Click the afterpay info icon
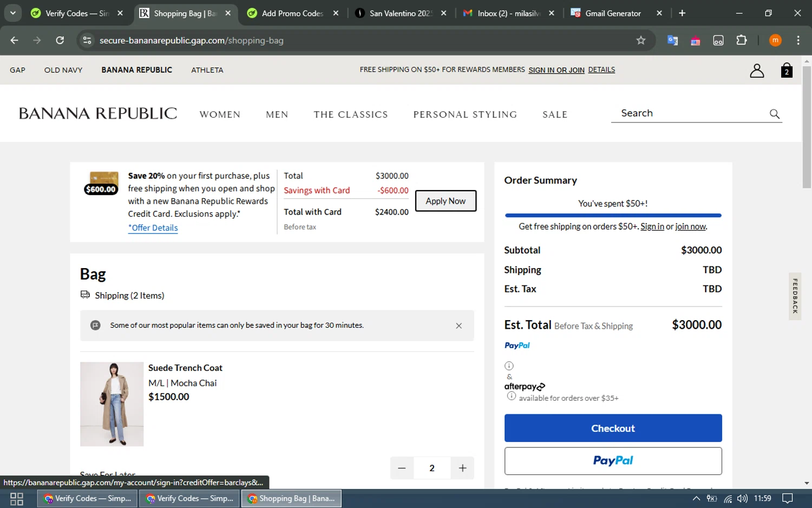Viewport: 812px width, 508px height. coord(511,396)
